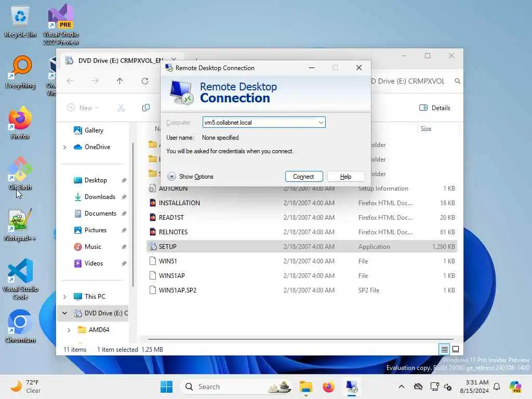Navigate up one folder in Explorer

point(120,81)
